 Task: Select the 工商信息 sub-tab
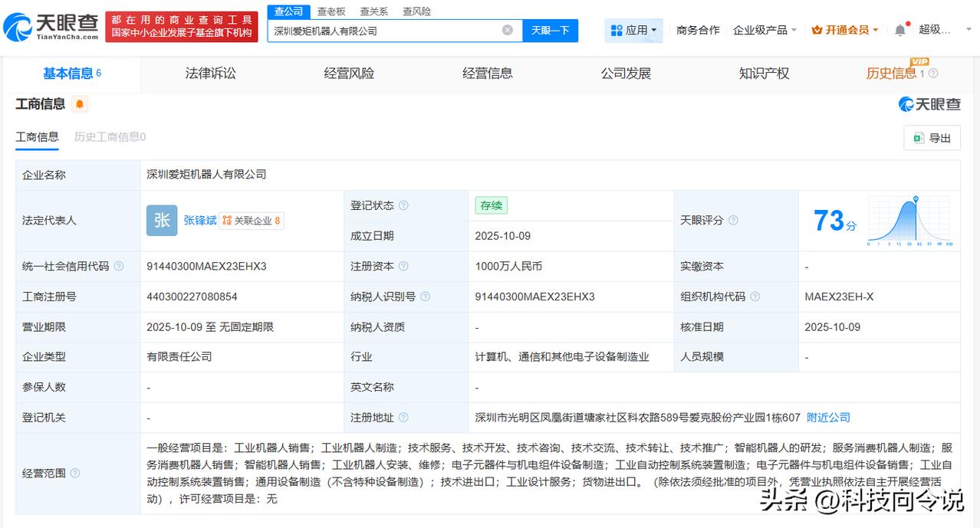37,137
